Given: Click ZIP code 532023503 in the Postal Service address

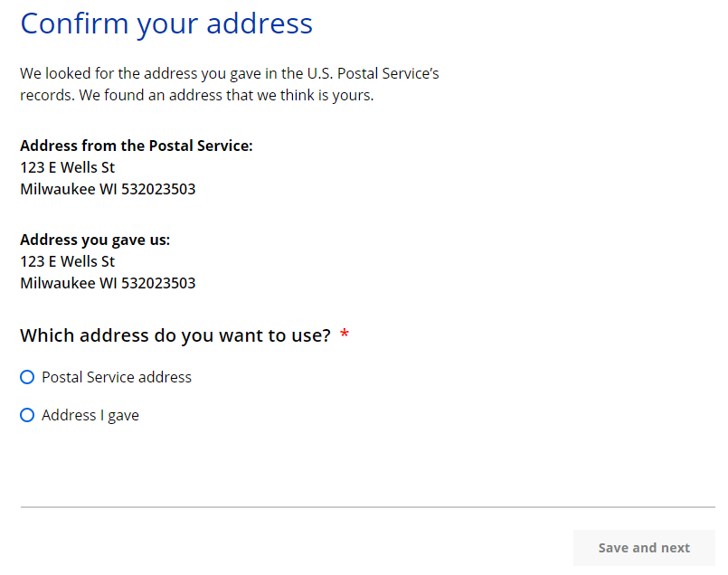Looking at the screenshot, I should pos(158,189).
